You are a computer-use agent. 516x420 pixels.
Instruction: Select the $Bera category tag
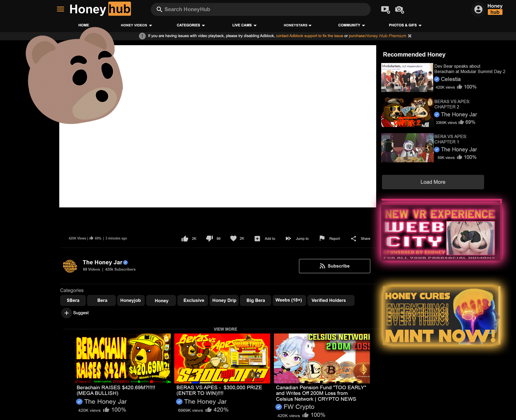tap(73, 300)
